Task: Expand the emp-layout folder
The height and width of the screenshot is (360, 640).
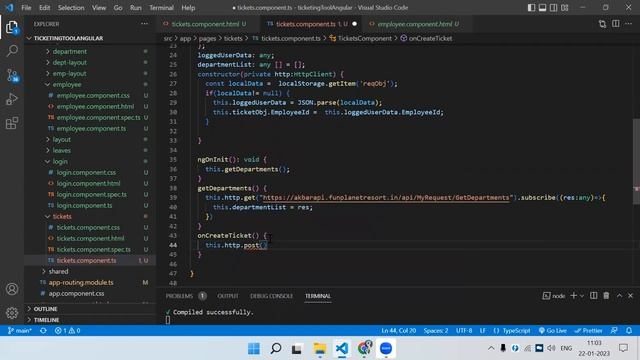Action: 69,73
